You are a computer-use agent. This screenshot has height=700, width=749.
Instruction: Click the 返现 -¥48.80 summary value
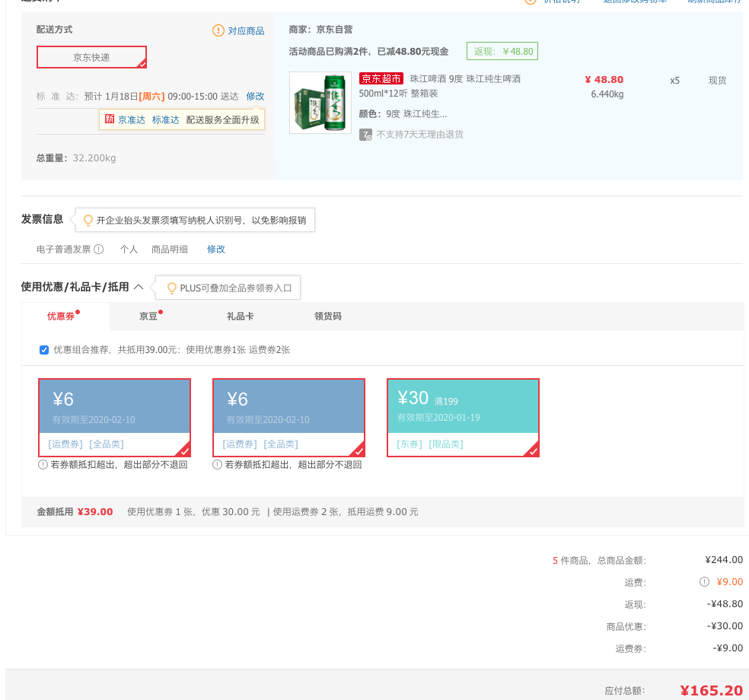pos(725,604)
